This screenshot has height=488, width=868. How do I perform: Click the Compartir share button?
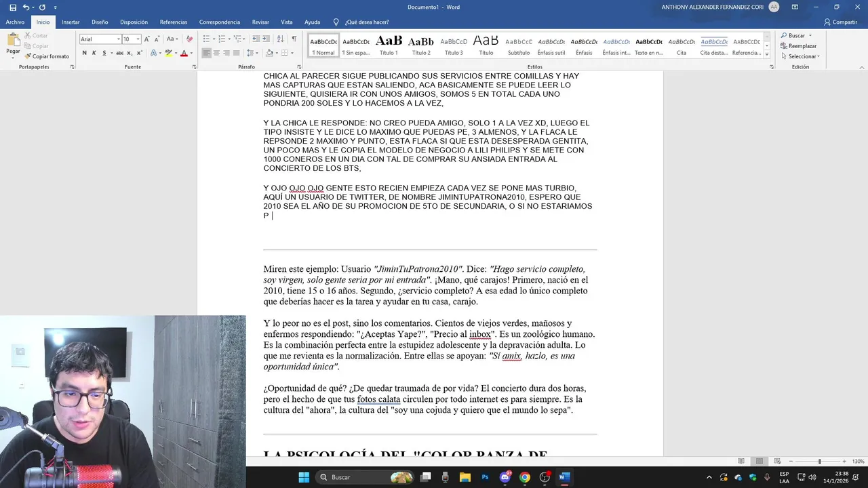[841, 22]
